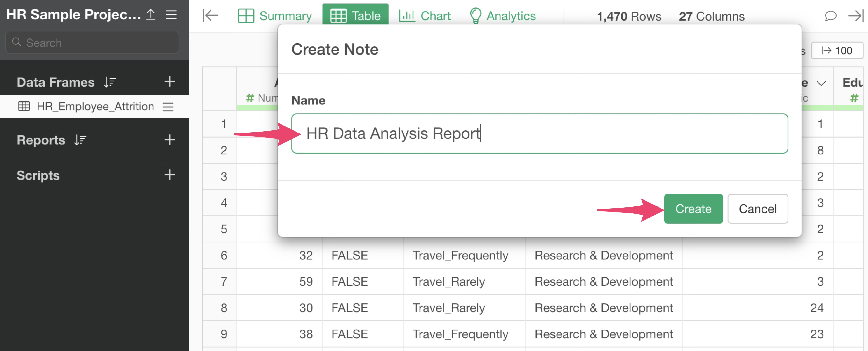The width and height of the screenshot is (868, 351).
Task: Collapse right panel with arrow icon
Action: (x=856, y=16)
